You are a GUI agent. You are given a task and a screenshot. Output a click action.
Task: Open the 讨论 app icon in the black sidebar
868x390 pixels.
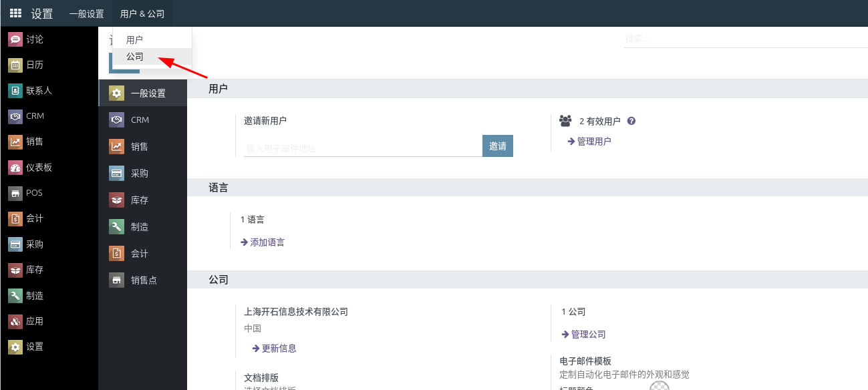point(15,39)
